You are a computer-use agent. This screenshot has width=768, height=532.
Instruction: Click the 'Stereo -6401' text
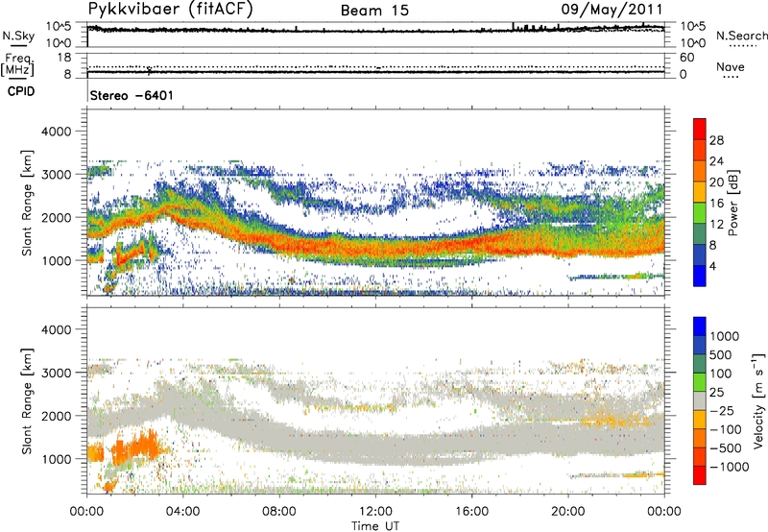[132, 95]
